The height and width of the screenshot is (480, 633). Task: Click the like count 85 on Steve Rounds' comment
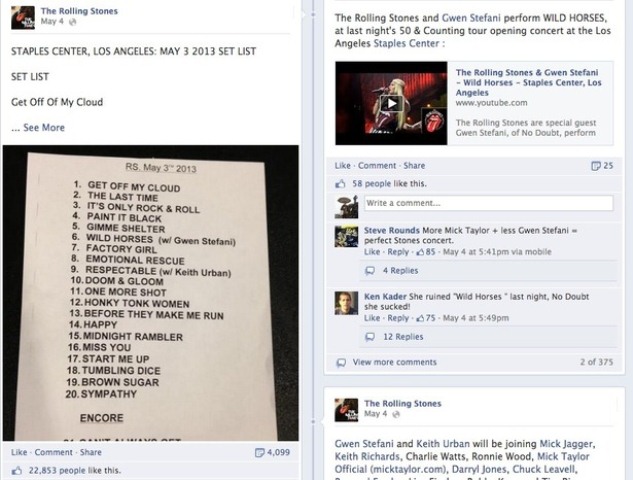[x=426, y=252]
